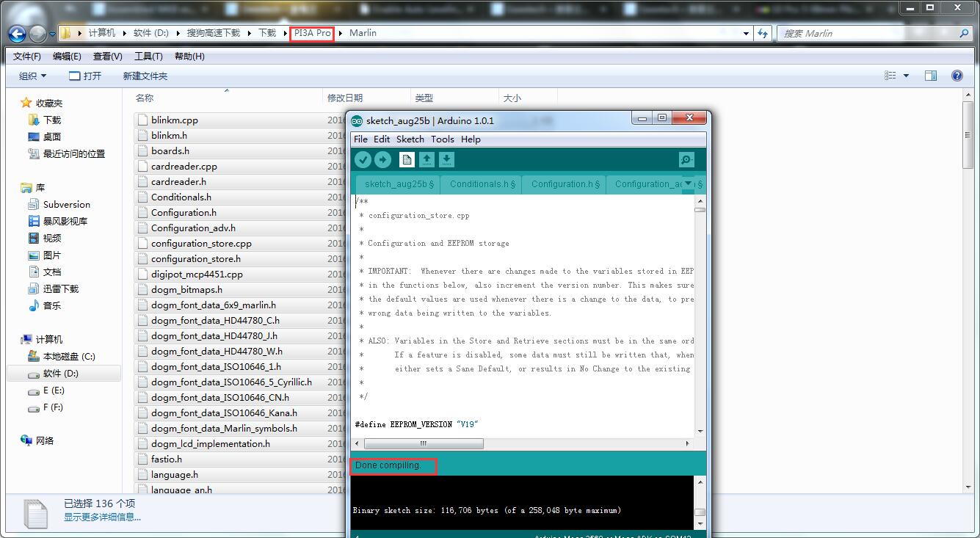Click the Explorer back navigation arrow
This screenshot has height=538, width=980.
(x=17, y=34)
